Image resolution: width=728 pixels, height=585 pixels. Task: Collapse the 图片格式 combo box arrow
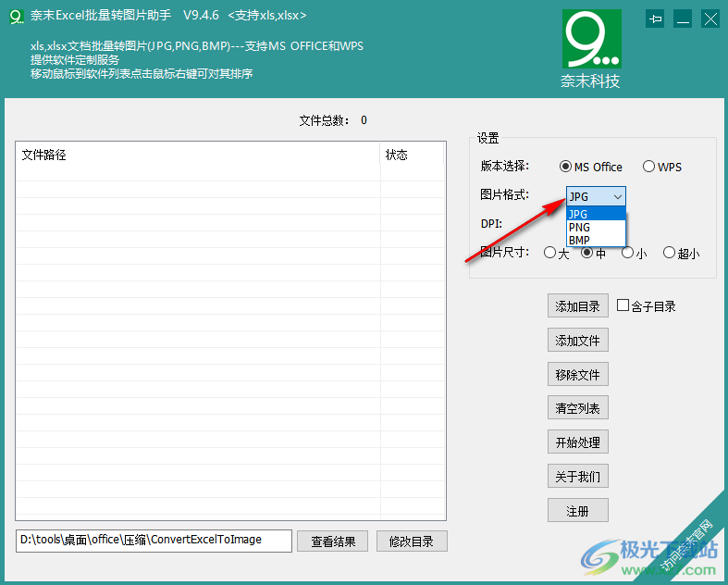pyautogui.click(x=618, y=196)
